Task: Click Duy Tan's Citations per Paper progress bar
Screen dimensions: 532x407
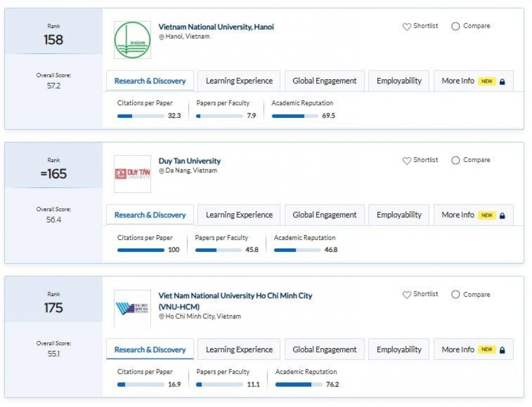Action: [x=141, y=250]
